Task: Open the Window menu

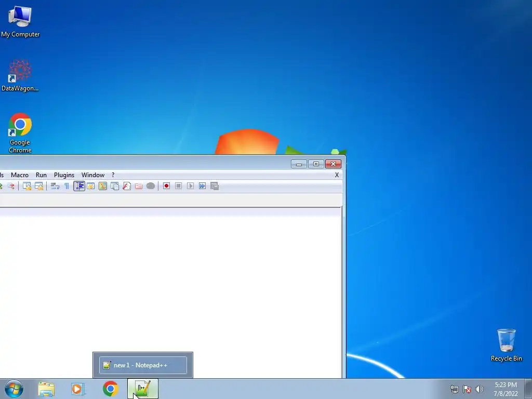Action: click(x=93, y=175)
